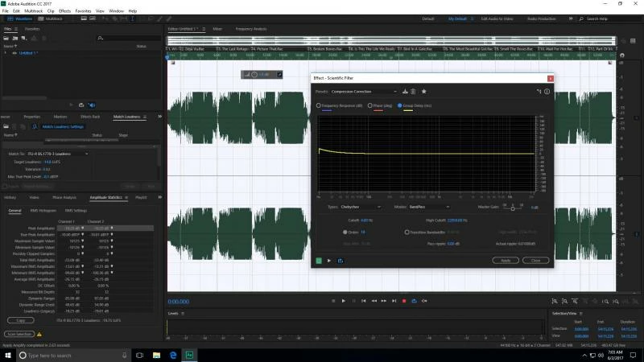Expand the Untitled 1 file entry
The image size is (644, 362).
pos(6,53)
